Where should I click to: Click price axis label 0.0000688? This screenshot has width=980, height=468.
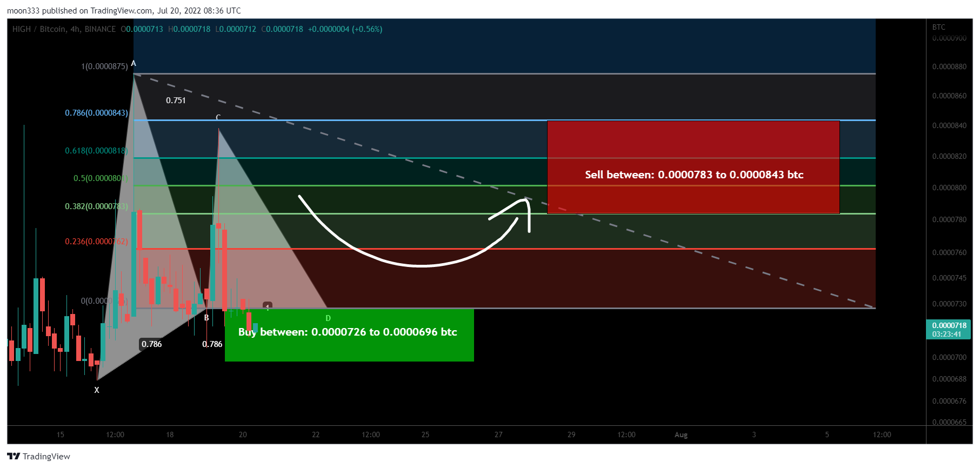[949, 379]
